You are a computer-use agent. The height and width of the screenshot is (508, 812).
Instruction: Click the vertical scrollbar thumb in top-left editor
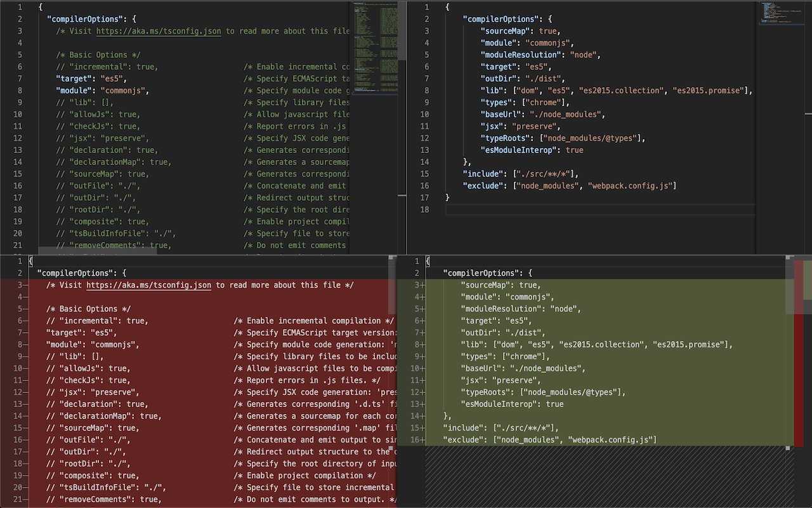click(402, 30)
